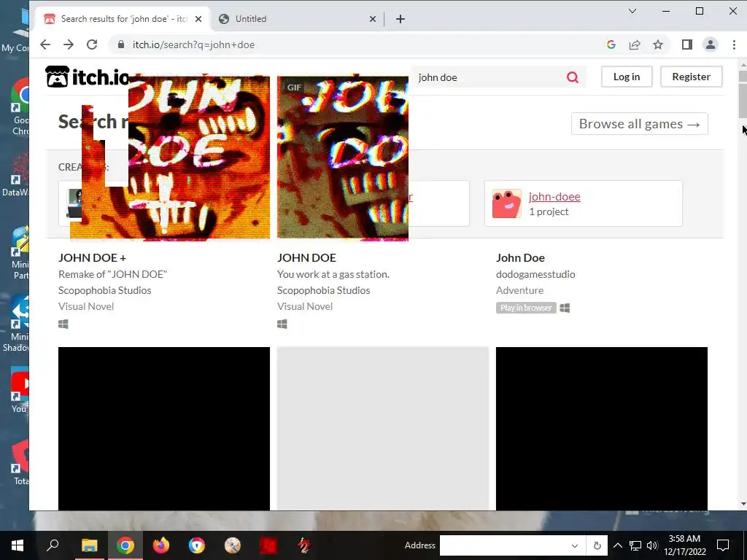Open the Windows Start menu

click(x=18, y=545)
